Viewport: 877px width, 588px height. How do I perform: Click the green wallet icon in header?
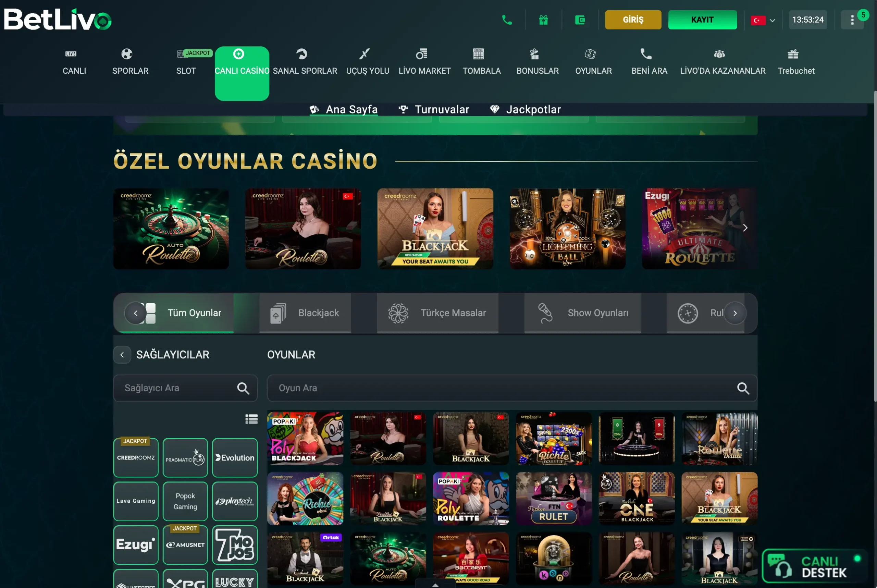click(x=580, y=20)
